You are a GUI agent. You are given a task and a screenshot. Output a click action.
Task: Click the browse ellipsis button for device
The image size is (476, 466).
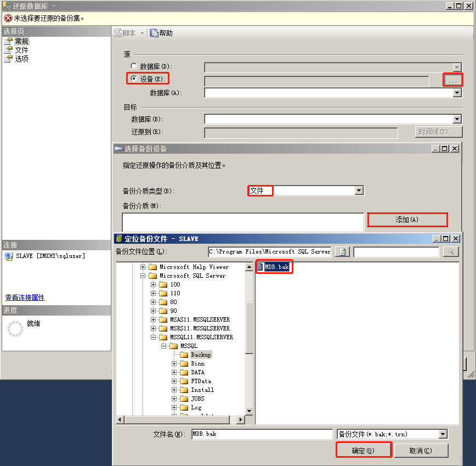[x=452, y=81]
